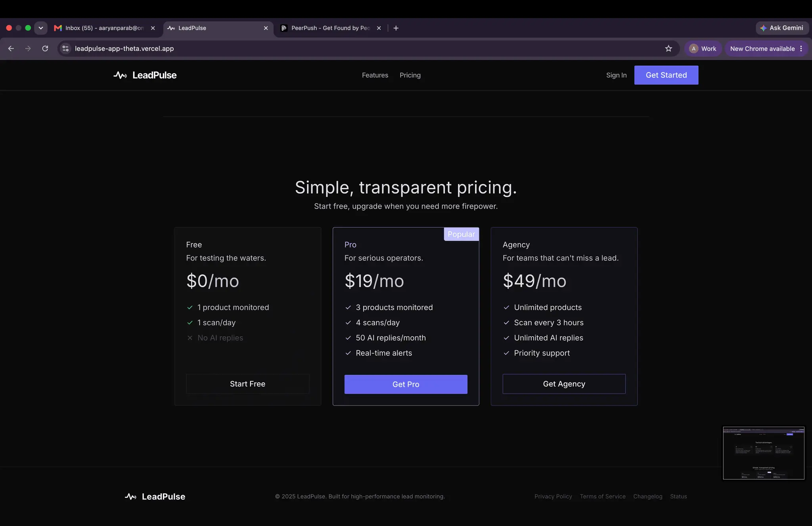Click the Get Started button

pos(666,75)
